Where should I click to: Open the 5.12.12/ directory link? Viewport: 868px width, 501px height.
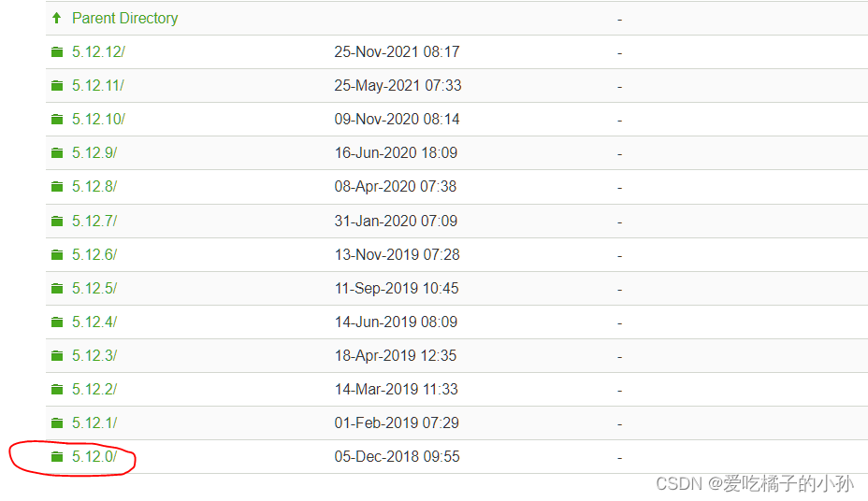click(98, 52)
